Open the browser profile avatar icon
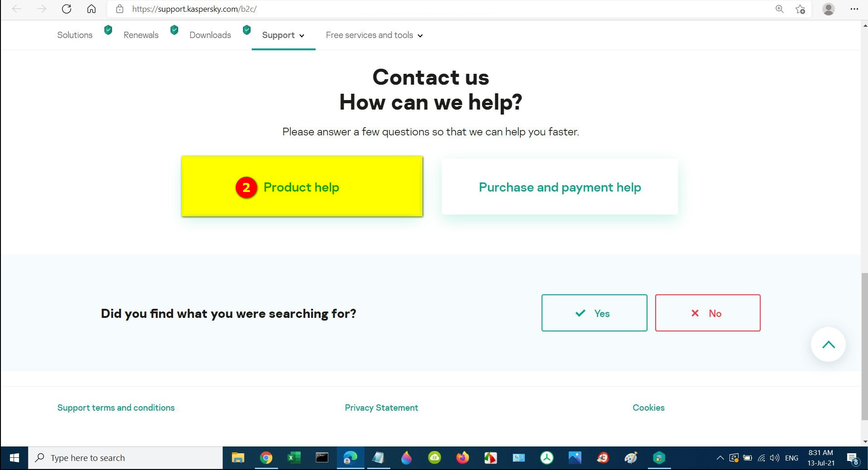Screen dimensions: 868x470 point(829,9)
